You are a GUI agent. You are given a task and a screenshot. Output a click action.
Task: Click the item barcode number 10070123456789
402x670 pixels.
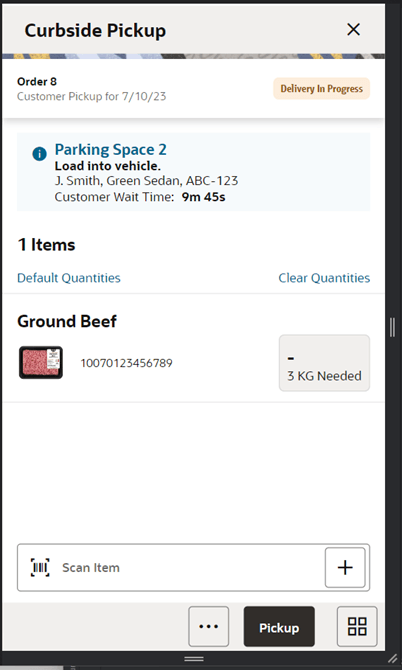pyautogui.click(x=126, y=363)
